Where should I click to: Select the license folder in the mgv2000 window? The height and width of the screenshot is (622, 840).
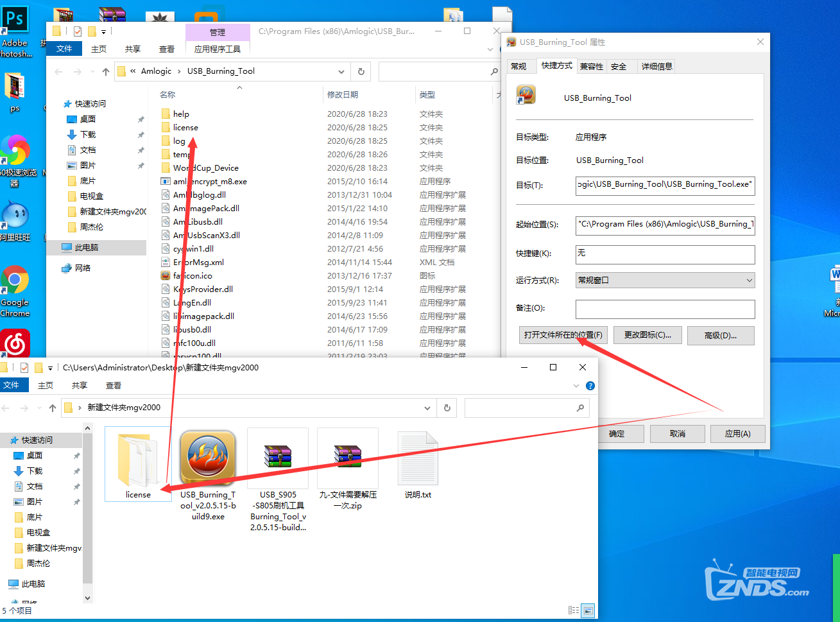point(138,465)
